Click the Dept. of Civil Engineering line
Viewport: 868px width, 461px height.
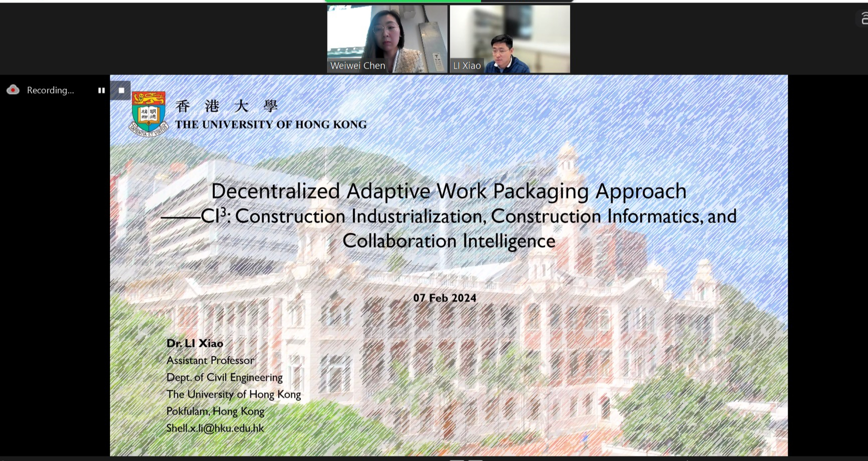pyautogui.click(x=224, y=377)
